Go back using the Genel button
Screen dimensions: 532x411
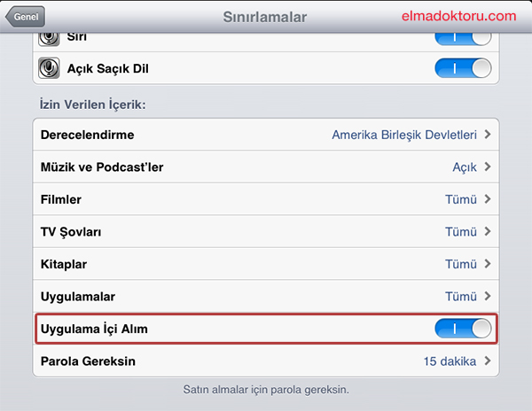click(x=25, y=16)
